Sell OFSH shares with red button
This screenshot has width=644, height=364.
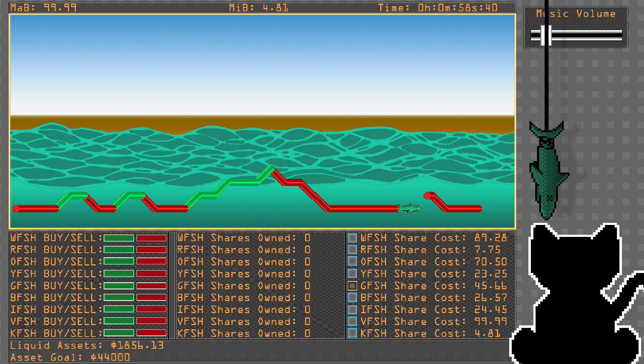click(151, 261)
